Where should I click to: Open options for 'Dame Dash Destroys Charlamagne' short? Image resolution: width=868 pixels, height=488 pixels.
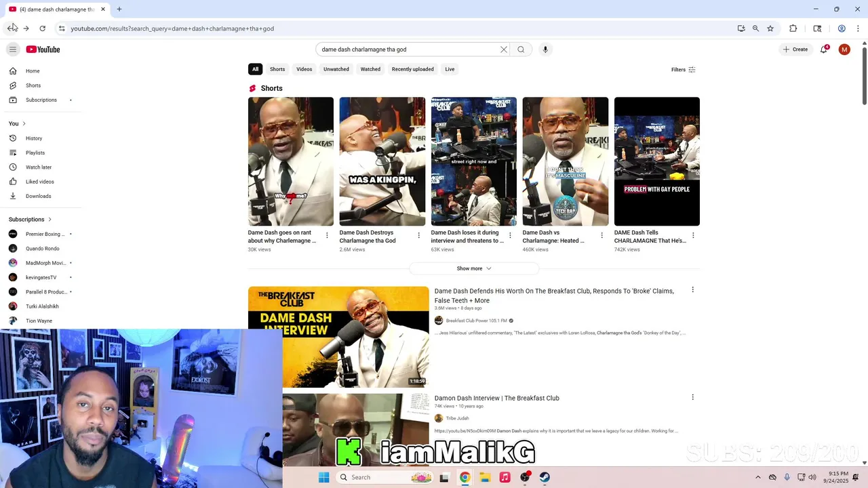pyautogui.click(x=418, y=235)
